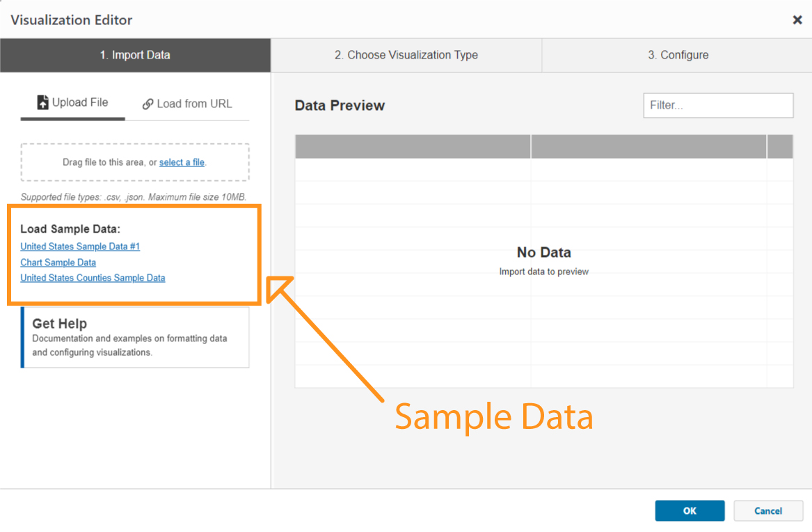The image size is (812, 532).
Task: Click the drag file drop area
Action: click(135, 162)
